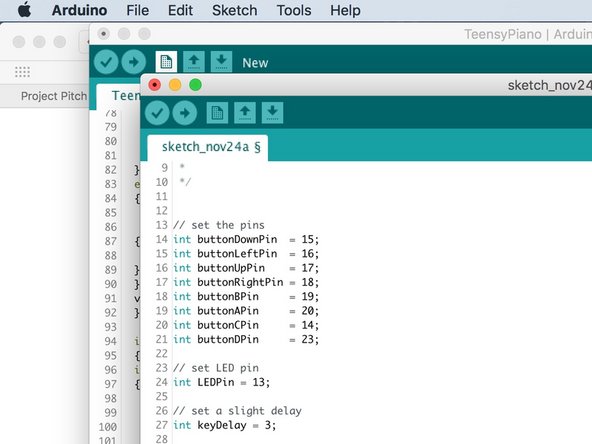Open the Help menu

[x=345, y=10]
